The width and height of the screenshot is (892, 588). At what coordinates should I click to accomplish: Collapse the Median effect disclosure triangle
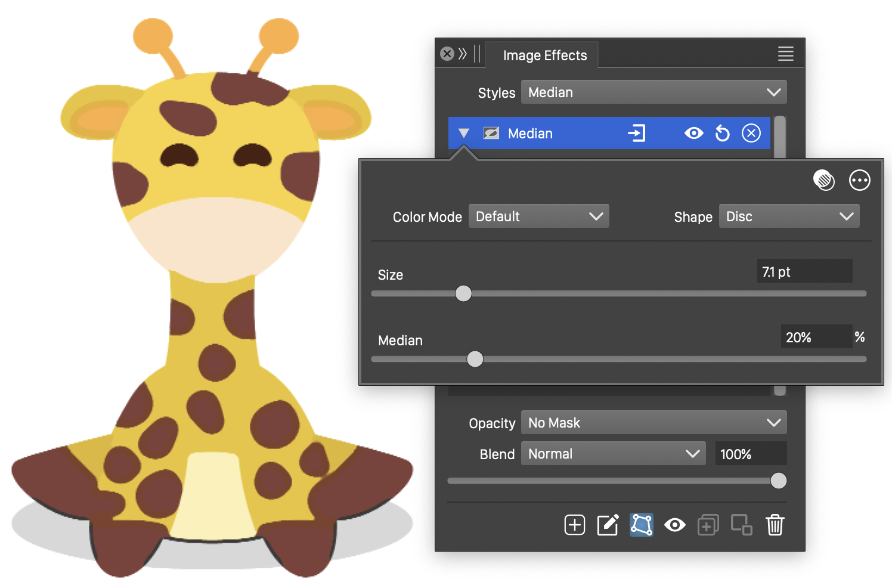pyautogui.click(x=464, y=133)
